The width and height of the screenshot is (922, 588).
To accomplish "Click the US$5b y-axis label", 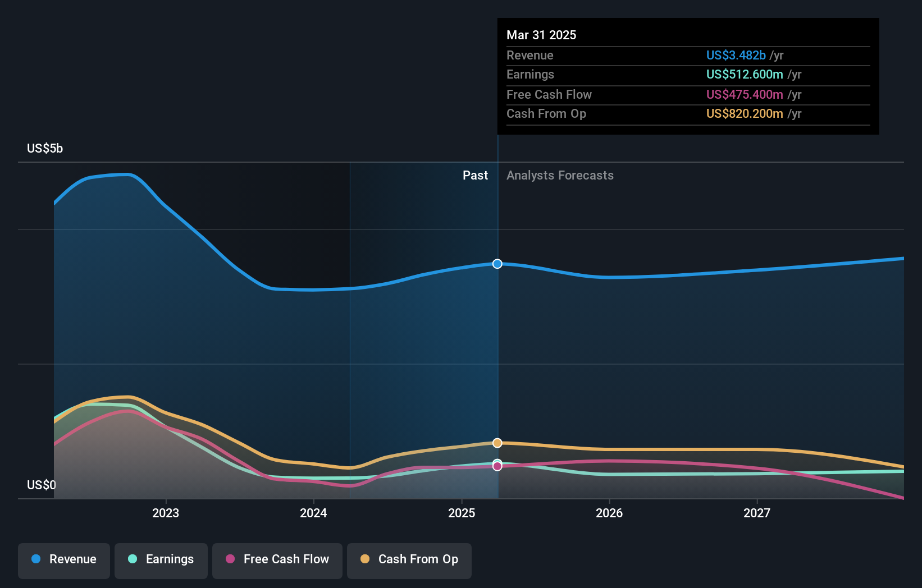I will click(45, 148).
